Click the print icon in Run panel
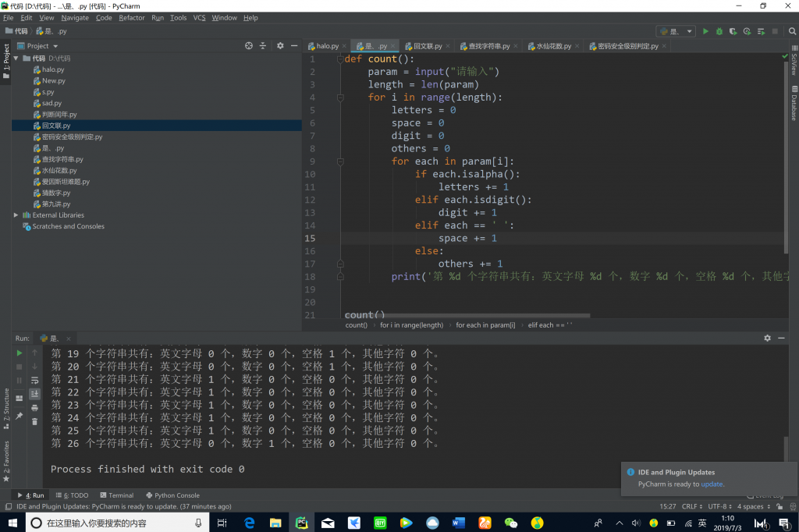This screenshot has height=532, width=799. coord(34,408)
